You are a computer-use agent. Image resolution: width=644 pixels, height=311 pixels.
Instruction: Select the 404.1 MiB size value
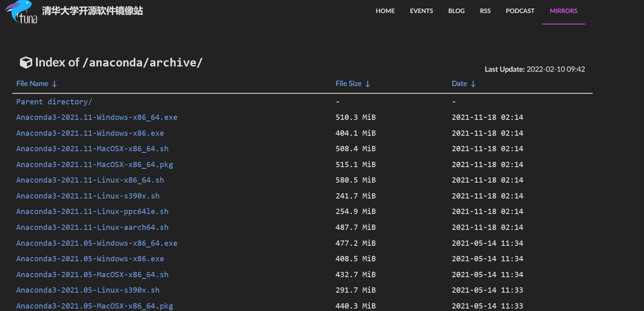(356, 133)
